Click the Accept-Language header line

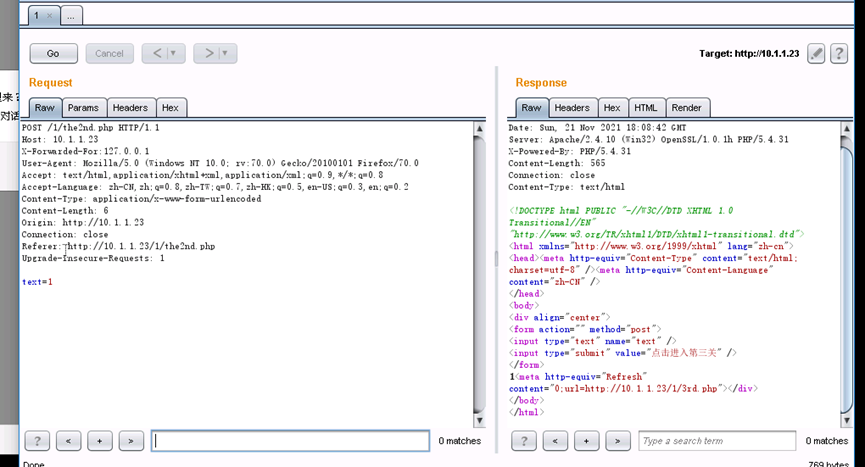[x=215, y=187]
